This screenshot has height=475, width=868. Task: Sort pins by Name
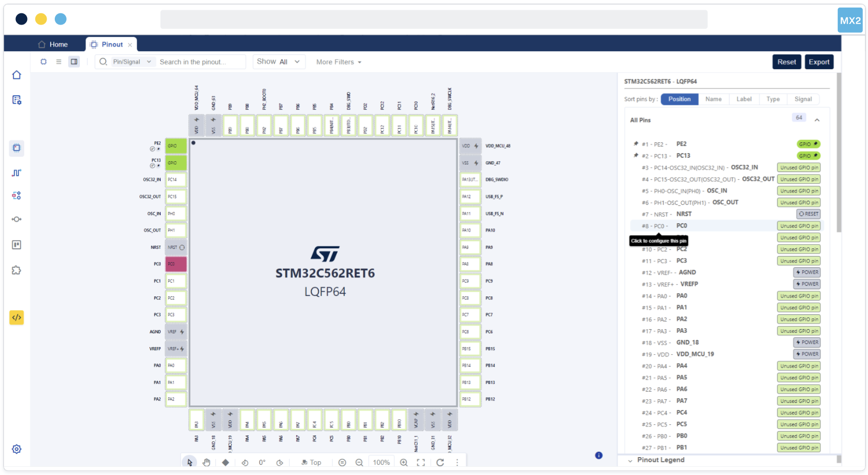(713, 99)
